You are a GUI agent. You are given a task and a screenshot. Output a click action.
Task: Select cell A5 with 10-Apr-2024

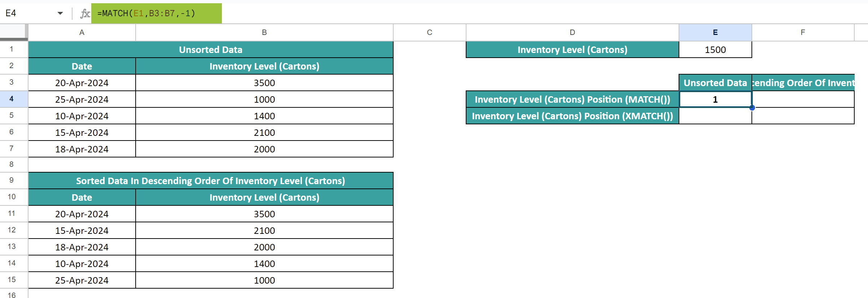tap(82, 116)
